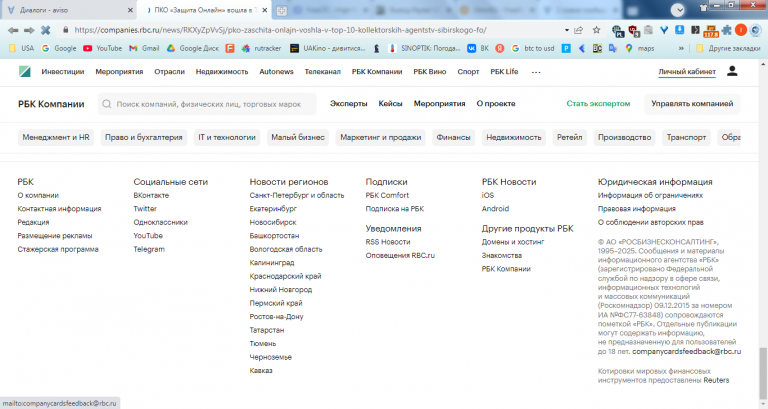The width and height of the screenshot is (768, 409).
Task: Click Стать экспертом link
Action: [x=598, y=103]
